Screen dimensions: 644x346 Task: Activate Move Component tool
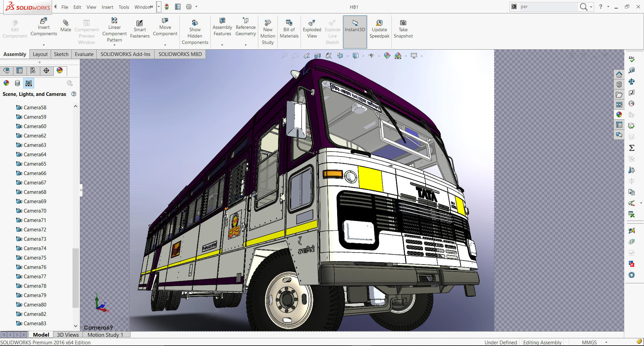pos(165,27)
